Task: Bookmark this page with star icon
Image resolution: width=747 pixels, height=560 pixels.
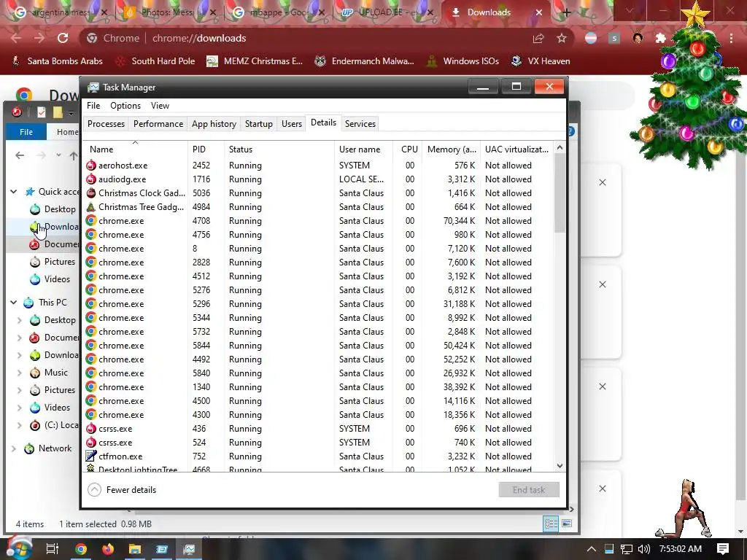Action: point(562,38)
